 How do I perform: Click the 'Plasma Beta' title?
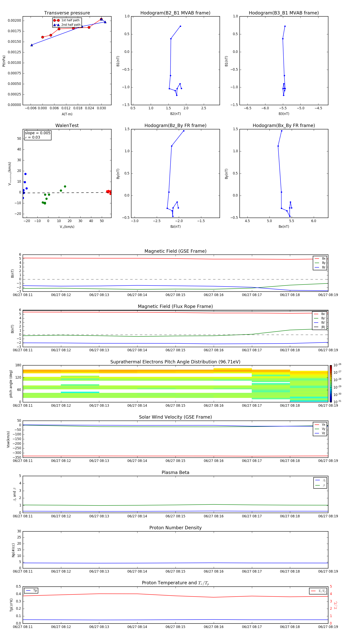click(x=175, y=472)
